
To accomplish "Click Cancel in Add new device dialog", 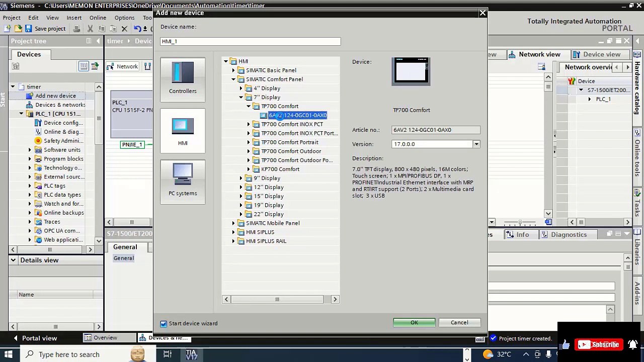I will (459, 323).
